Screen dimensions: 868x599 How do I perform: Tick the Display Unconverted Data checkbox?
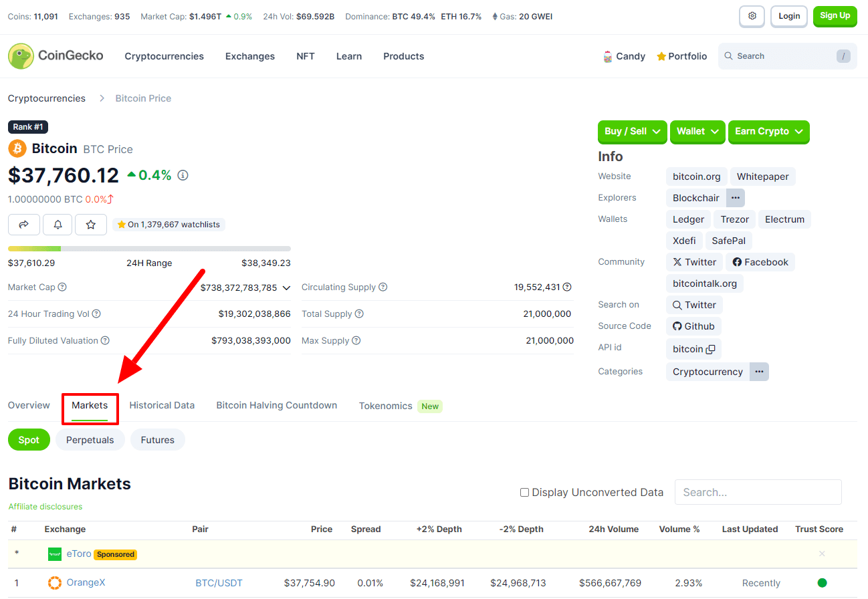(524, 493)
